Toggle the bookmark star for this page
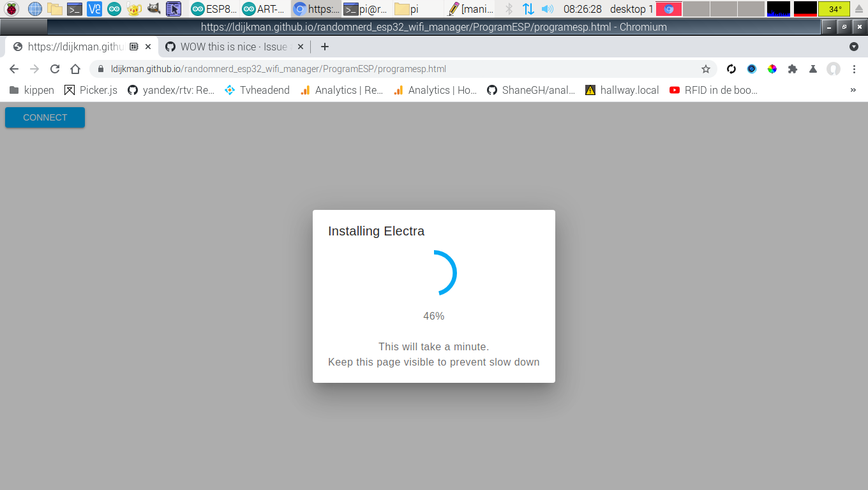The height and width of the screenshot is (490, 868). coord(706,68)
